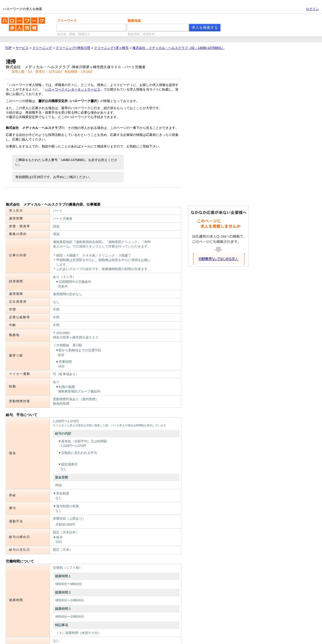The width and height of the screenshot is (322, 644).
Task: Click the 有効期限は2月28日です notice box
Action: (68, 177)
